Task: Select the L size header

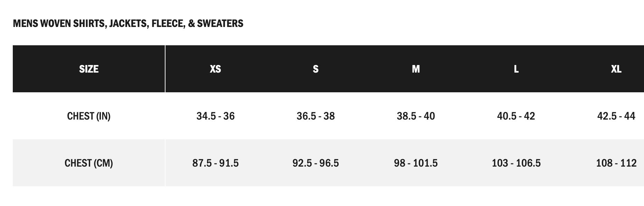Action: point(516,69)
